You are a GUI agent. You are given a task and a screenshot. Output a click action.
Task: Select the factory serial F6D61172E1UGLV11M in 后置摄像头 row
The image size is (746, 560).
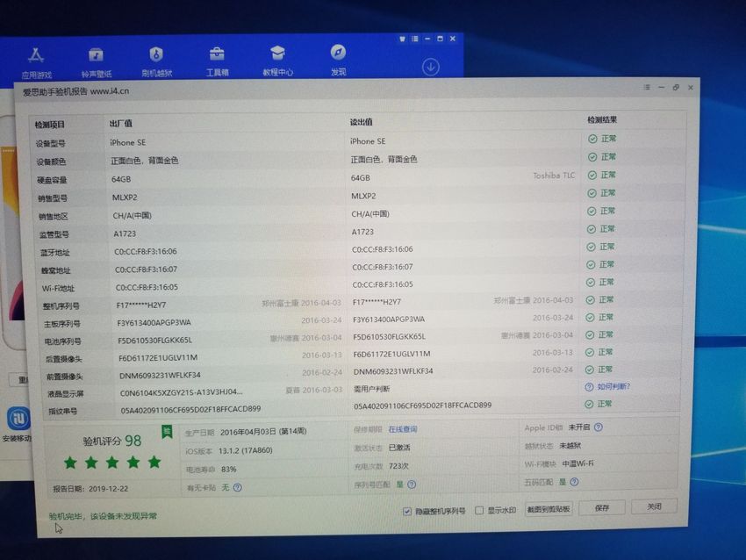click(x=158, y=358)
